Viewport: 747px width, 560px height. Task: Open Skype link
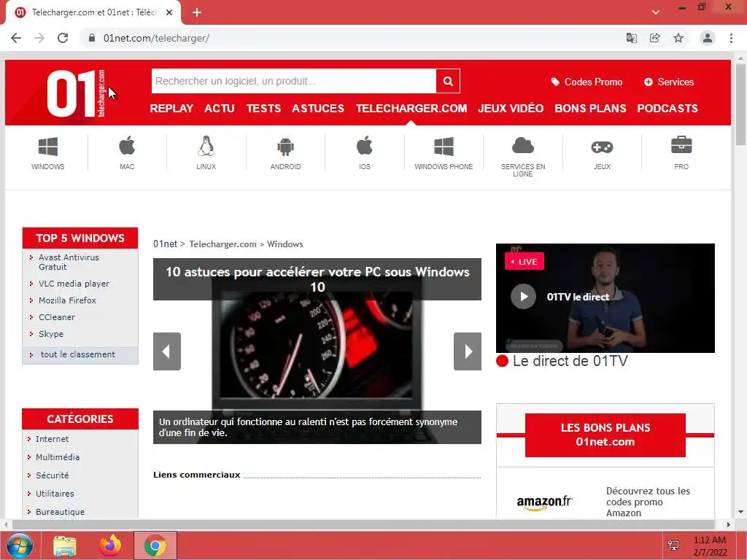pos(51,334)
